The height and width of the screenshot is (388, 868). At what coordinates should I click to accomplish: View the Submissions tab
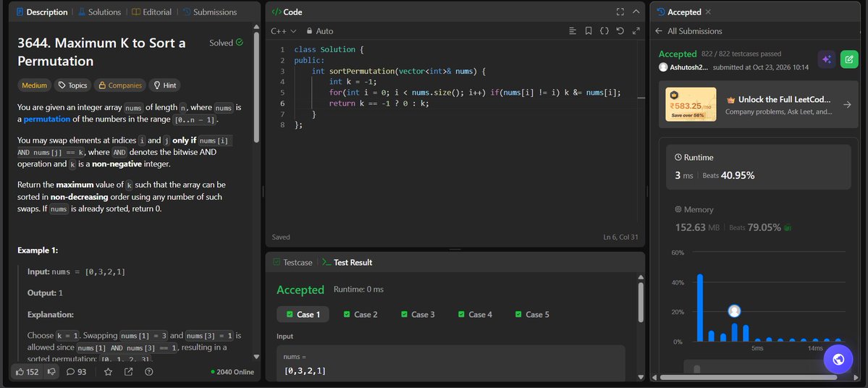(209, 12)
